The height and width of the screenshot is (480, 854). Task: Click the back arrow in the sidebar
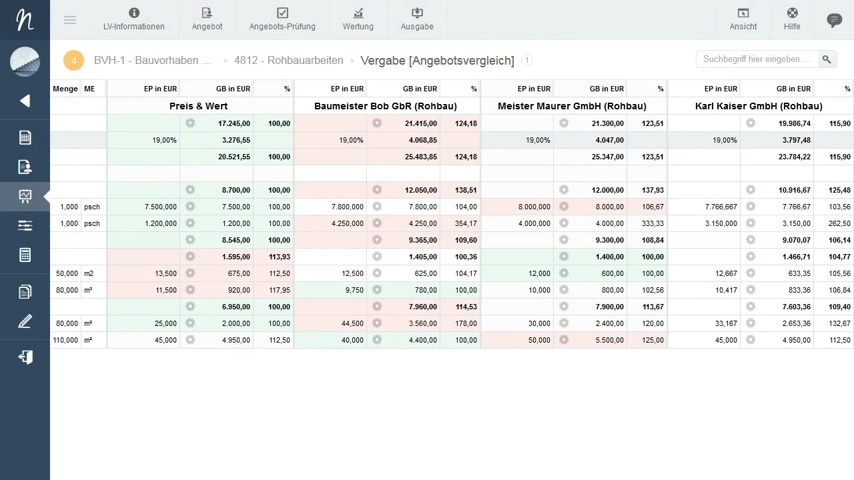[25, 101]
